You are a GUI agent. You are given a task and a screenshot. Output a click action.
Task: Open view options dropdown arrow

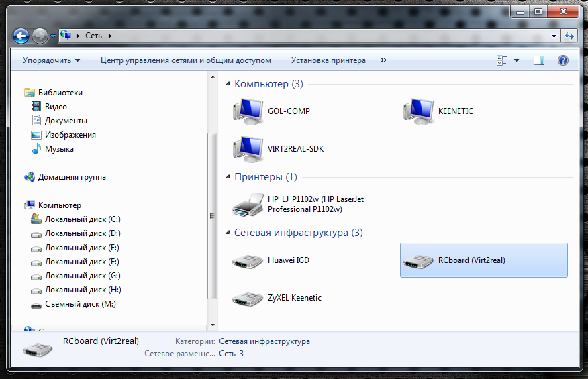click(516, 60)
